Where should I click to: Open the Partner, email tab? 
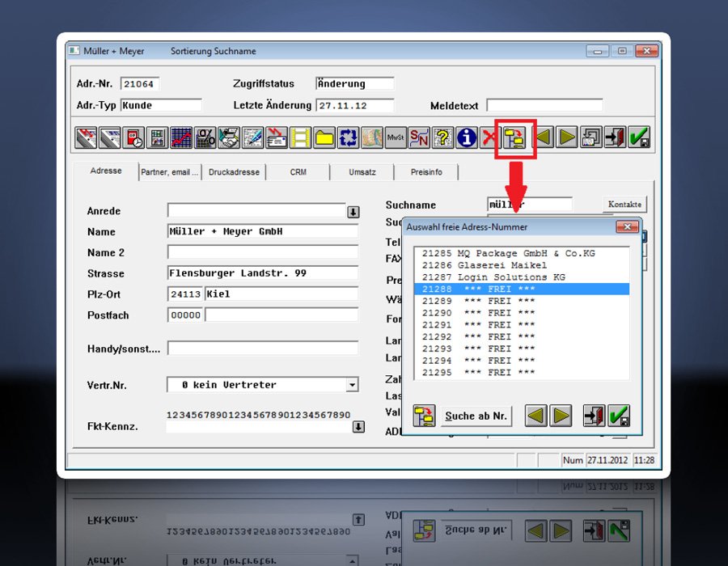pos(170,172)
